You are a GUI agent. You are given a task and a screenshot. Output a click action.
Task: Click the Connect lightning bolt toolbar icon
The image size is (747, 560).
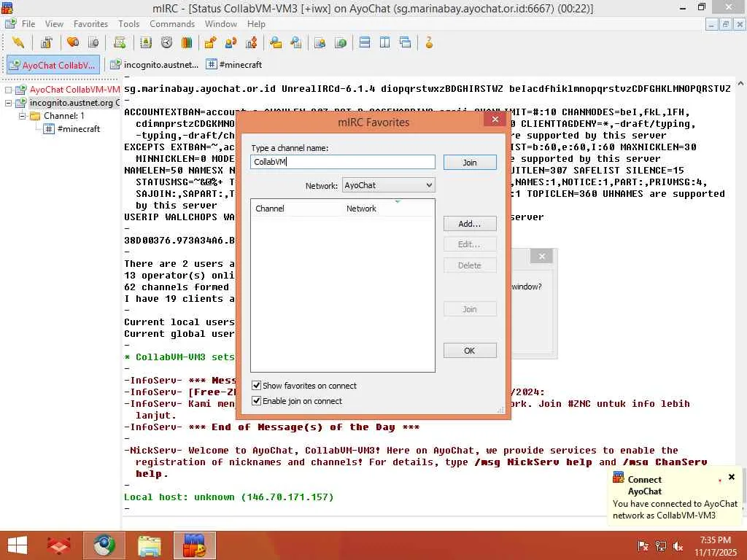click(18, 43)
